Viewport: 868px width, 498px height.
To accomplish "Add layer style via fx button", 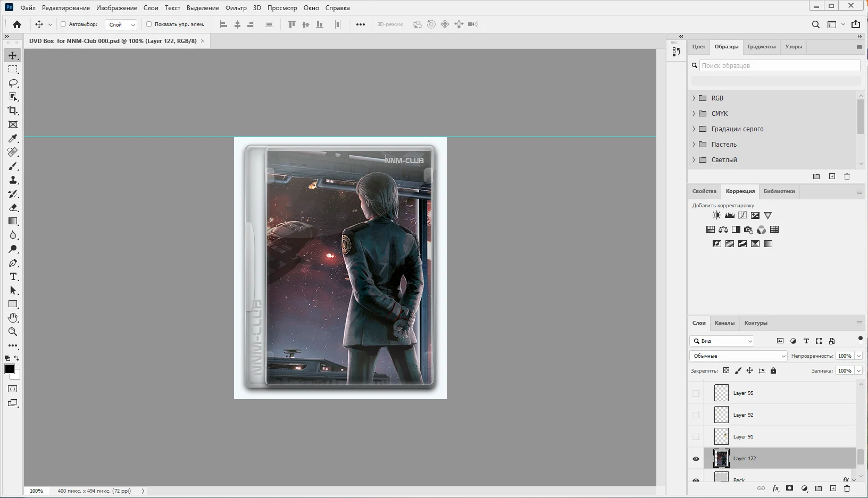I will [775, 488].
